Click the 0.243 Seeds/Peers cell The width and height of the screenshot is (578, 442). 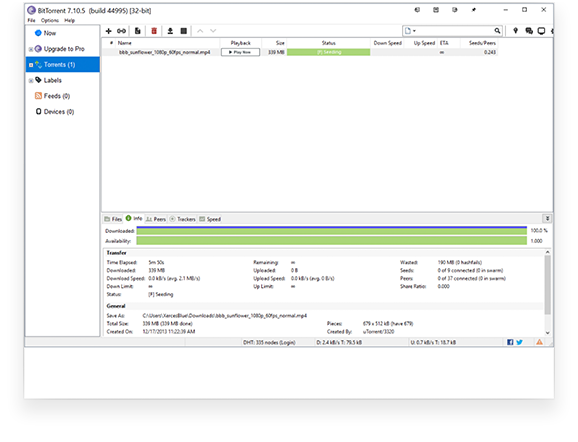[490, 52]
